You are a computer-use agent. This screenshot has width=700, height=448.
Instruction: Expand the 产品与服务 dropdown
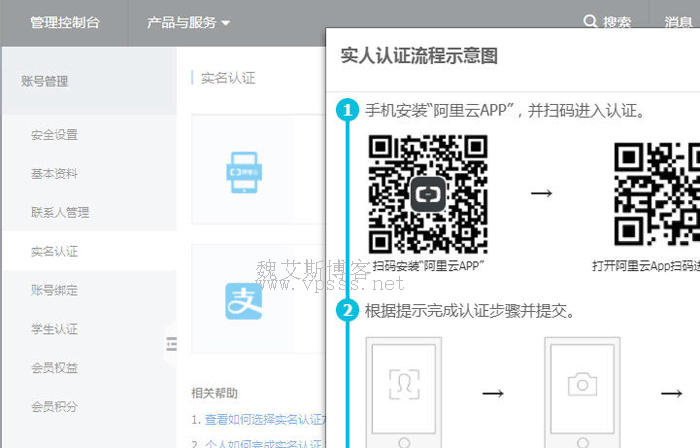188,22
